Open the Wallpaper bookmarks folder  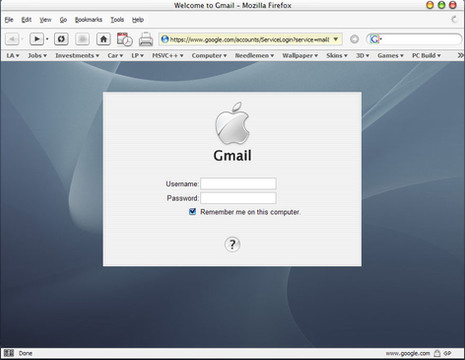(x=300, y=55)
